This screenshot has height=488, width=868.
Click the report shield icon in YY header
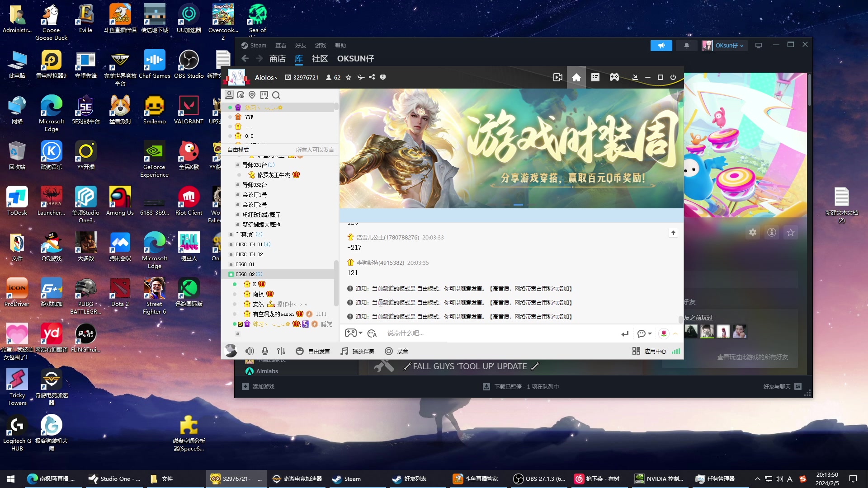click(x=383, y=77)
